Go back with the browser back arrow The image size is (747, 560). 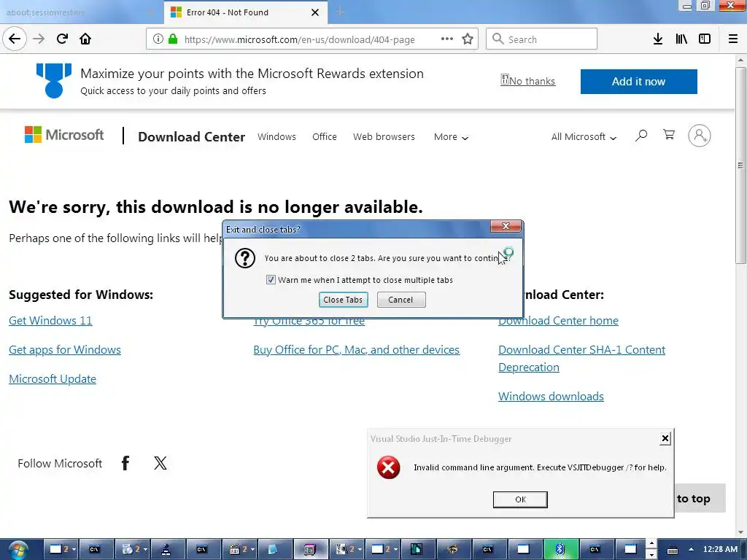pyautogui.click(x=15, y=39)
